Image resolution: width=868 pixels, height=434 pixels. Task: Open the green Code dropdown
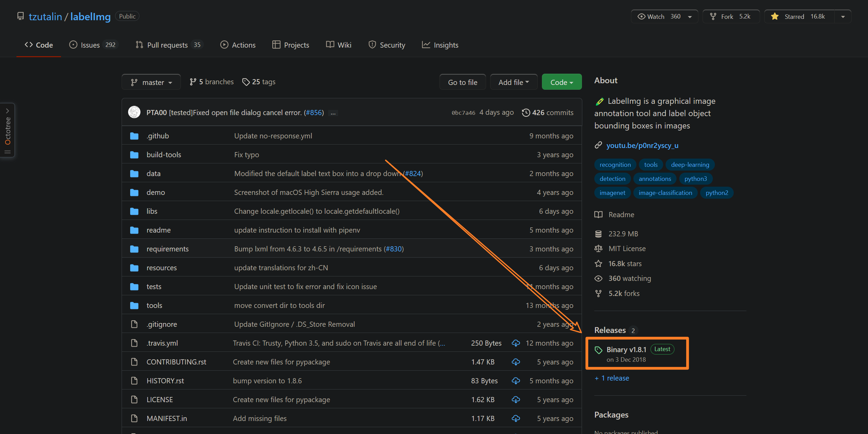tap(561, 82)
